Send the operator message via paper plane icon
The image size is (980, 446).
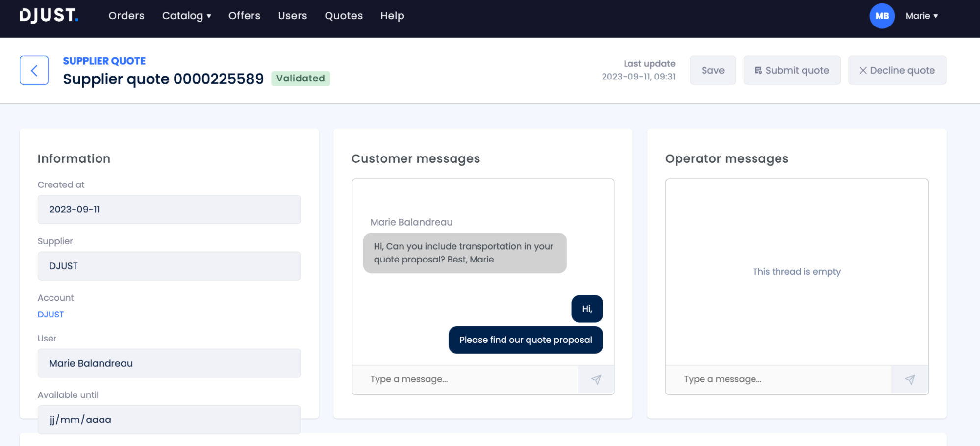click(909, 379)
